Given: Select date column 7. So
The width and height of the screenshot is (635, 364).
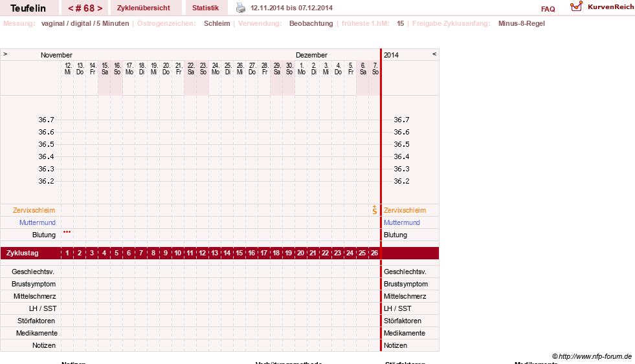Looking at the screenshot, I should 375,69.
